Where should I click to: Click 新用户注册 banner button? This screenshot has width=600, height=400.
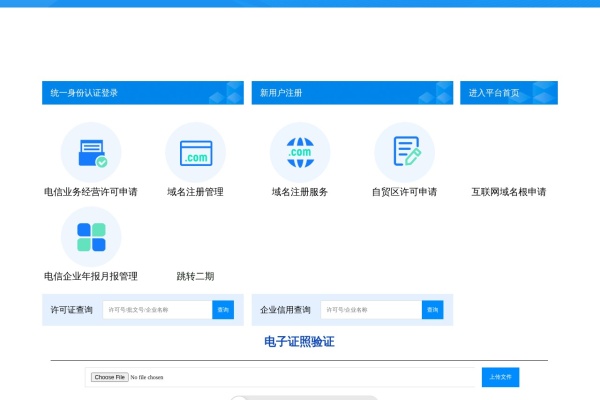(x=352, y=93)
